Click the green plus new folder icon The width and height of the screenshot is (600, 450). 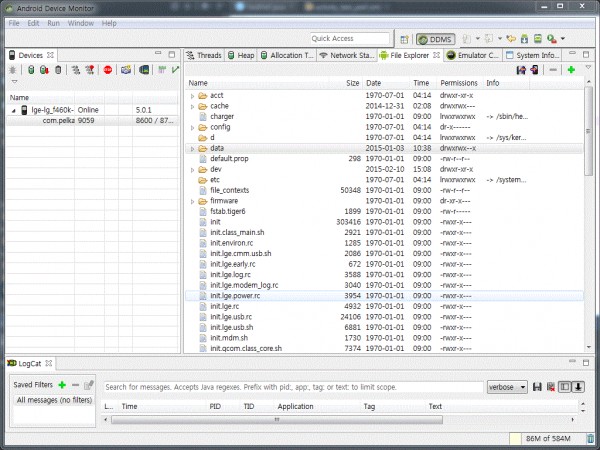(x=571, y=70)
